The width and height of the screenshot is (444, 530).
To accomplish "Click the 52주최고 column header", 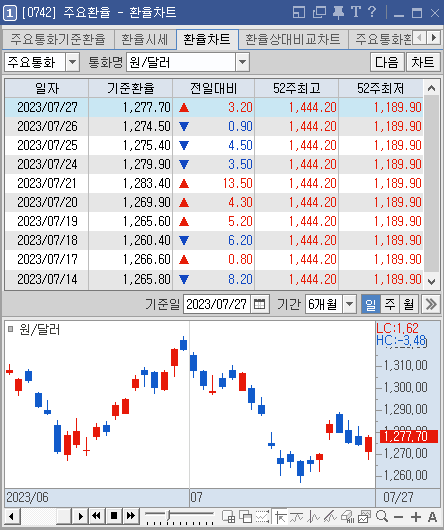I will tap(297, 89).
